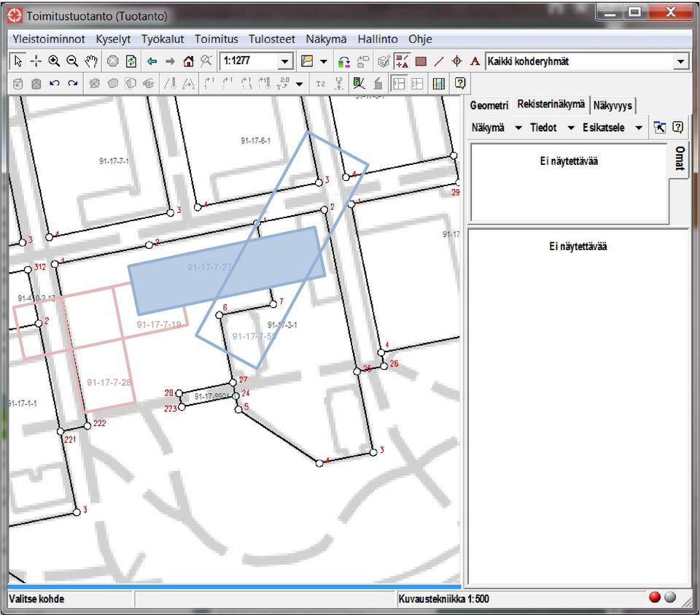Screen dimensions: 700x615
Task: Click the Kuvaustekniikka 1:500 status text
Action: coord(443,598)
